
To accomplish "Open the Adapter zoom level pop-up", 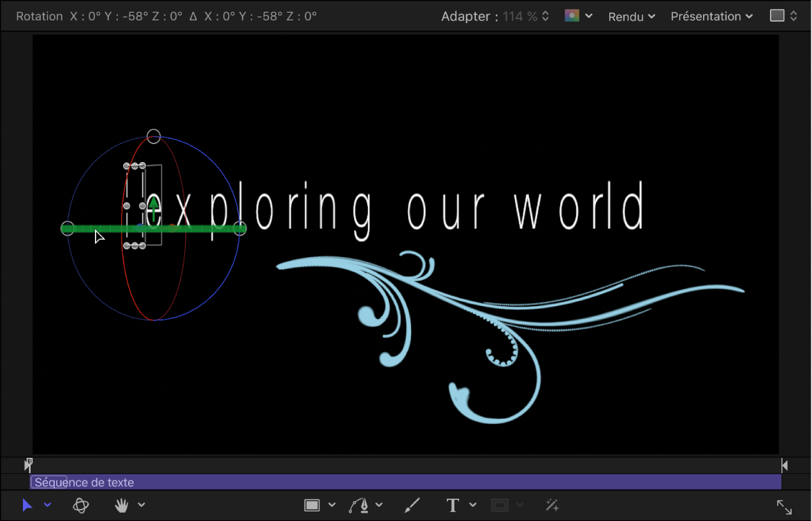I will coord(525,17).
